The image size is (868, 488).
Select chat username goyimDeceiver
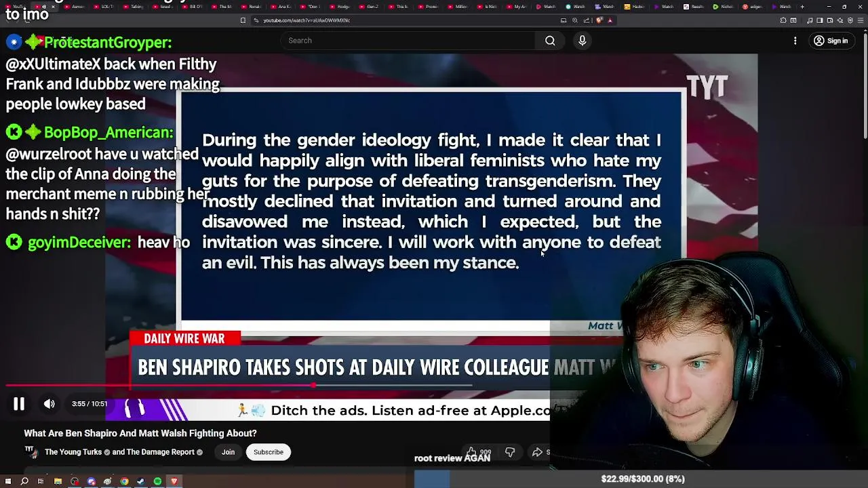click(x=79, y=242)
